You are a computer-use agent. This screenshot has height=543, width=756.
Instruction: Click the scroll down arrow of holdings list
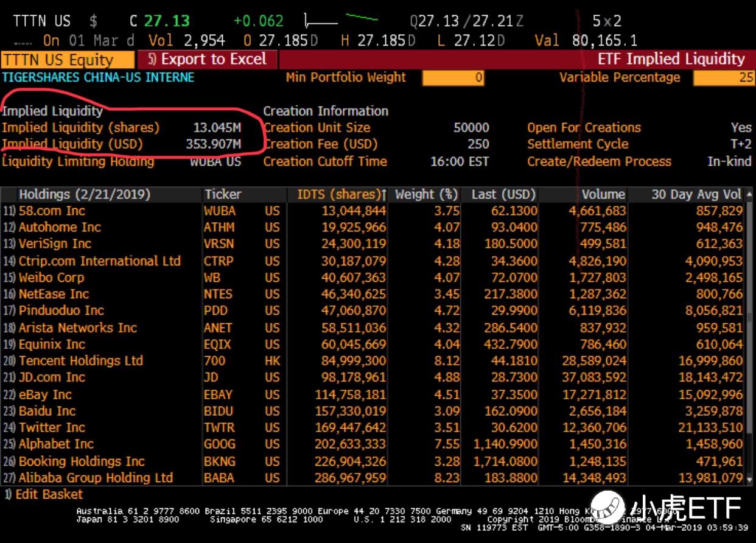coord(749,480)
